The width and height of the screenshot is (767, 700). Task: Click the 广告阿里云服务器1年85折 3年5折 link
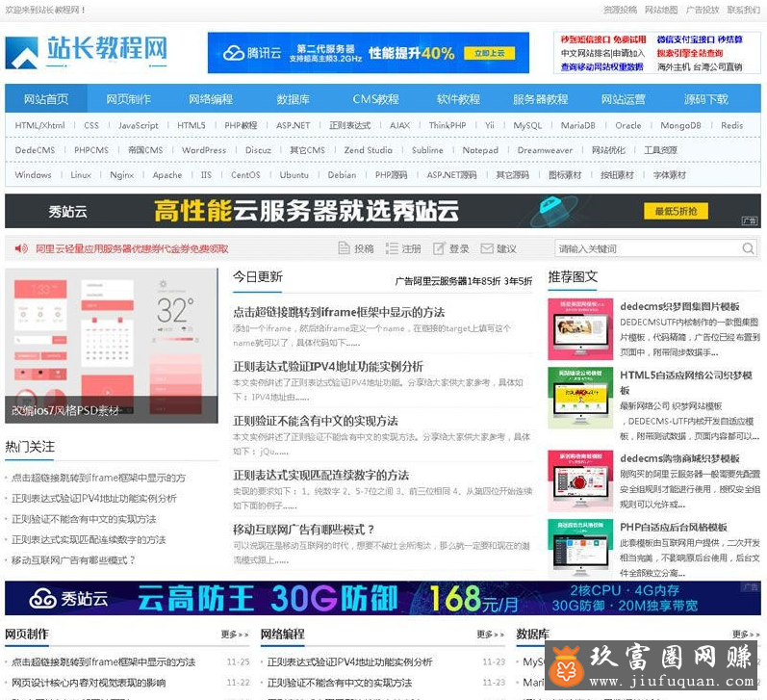[463, 281]
